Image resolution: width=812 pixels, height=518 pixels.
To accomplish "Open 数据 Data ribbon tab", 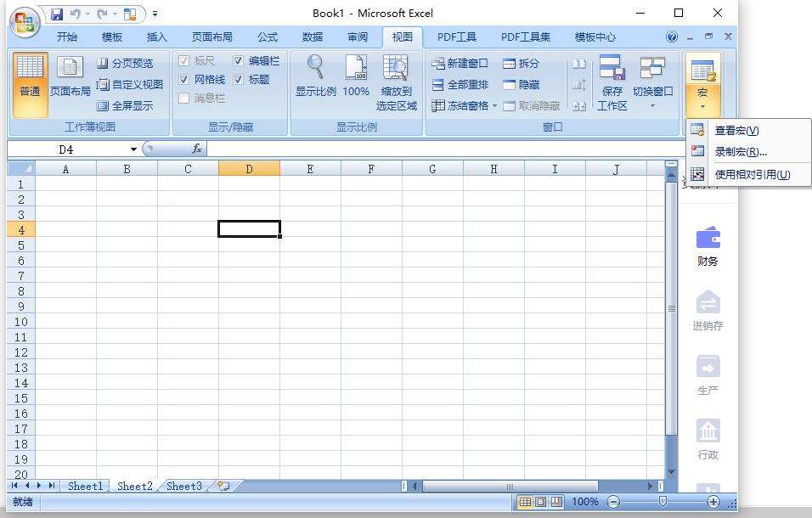I will 313,37.
